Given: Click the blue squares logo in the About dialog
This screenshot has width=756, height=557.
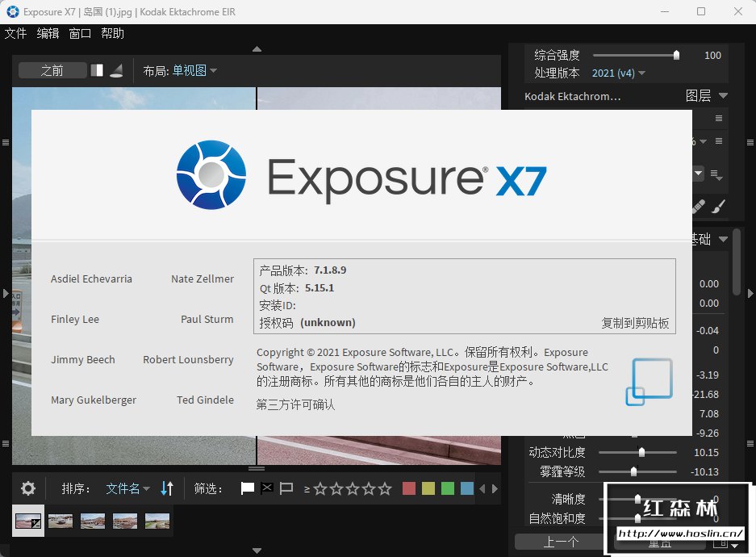Looking at the screenshot, I should click(x=649, y=382).
